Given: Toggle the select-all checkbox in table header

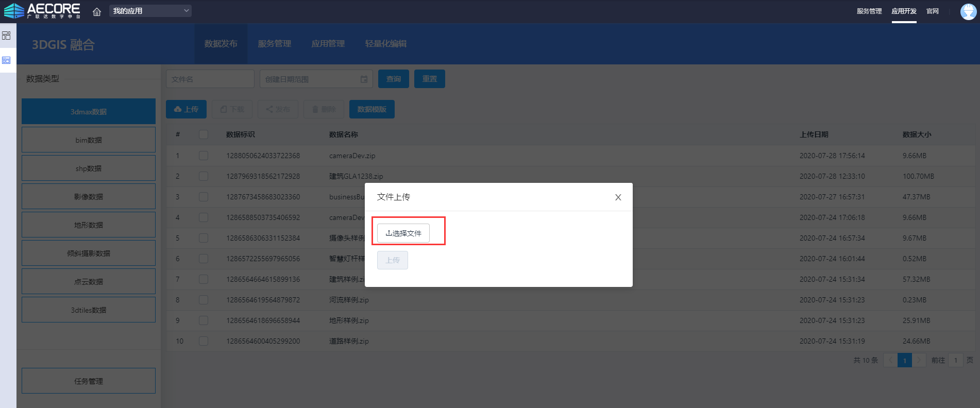Looking at the screenshot, I should point(204,134).
